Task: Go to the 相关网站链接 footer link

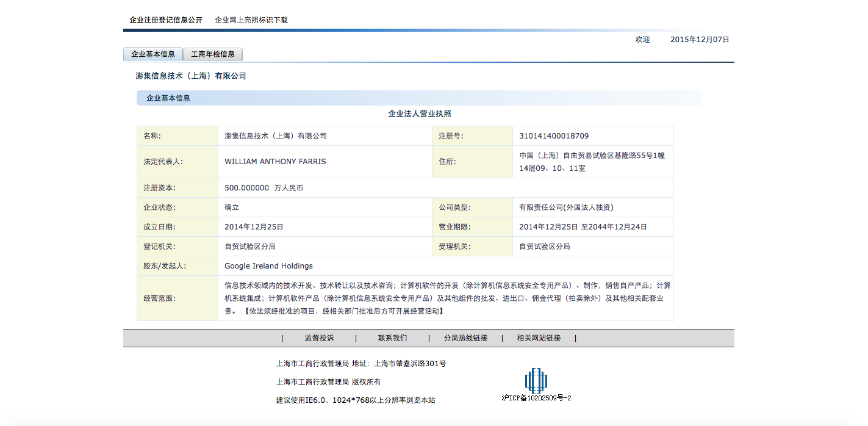Action: 539,338
